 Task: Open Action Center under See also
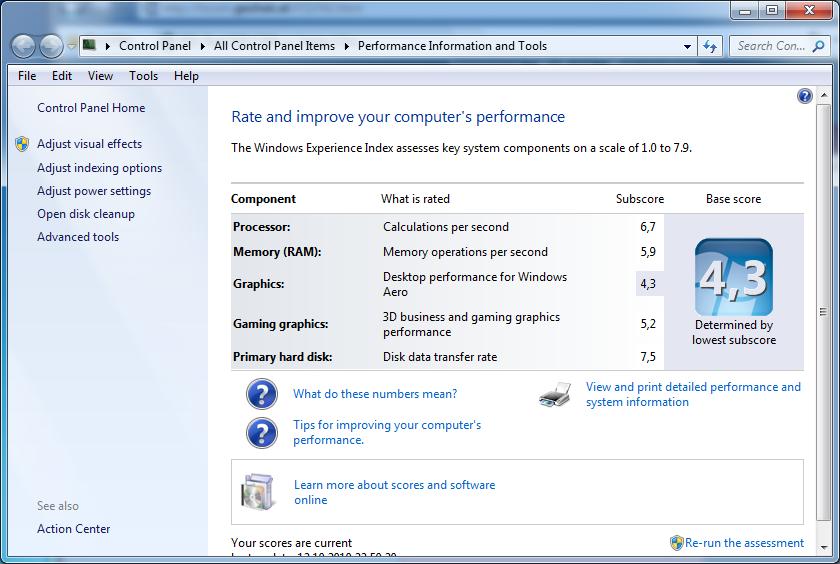tap(73, 529)
